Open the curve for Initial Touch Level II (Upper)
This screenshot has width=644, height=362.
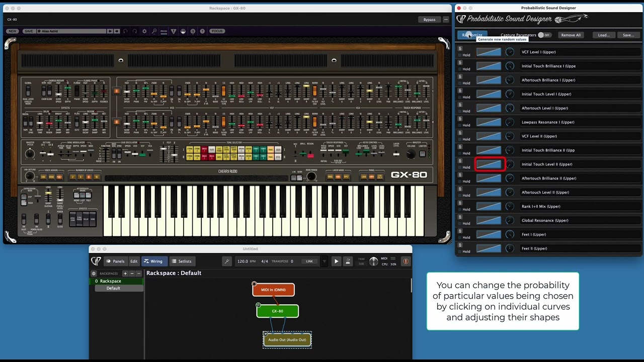pos(489,164)
